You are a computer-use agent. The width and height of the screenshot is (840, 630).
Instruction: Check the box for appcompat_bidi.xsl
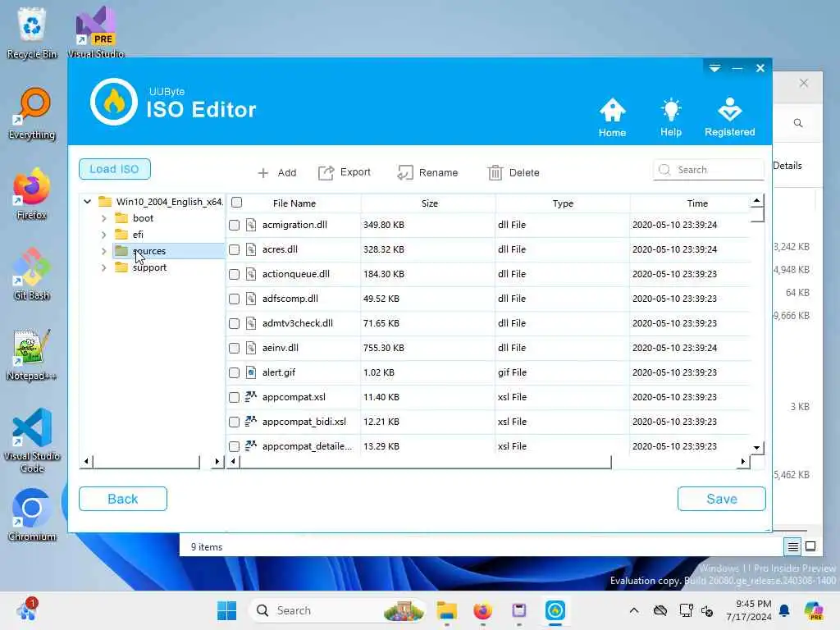(x=234, y=422)
